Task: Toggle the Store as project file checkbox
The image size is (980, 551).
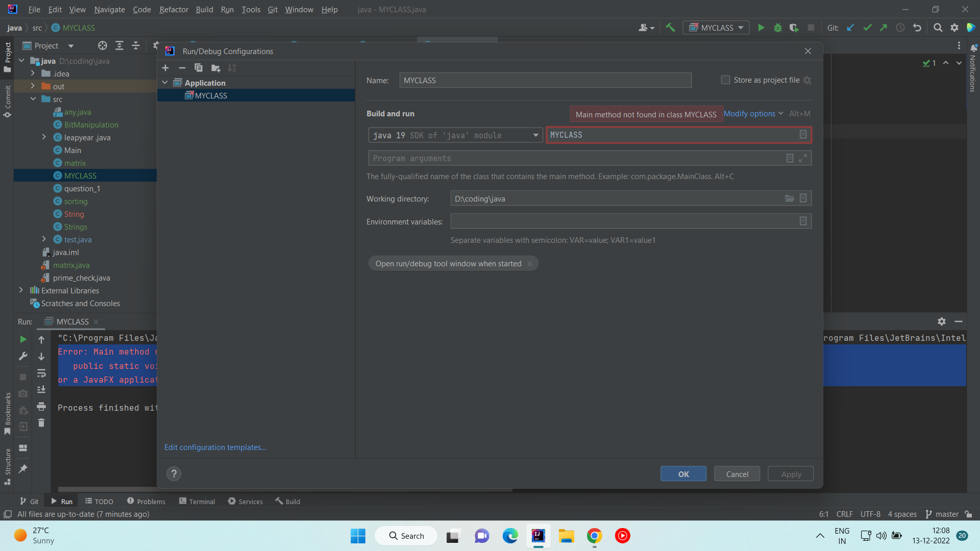Action: pyautogui.click(x=726, y=80)
